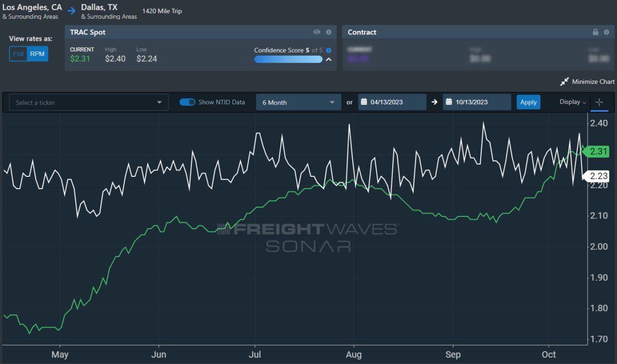This screenshot has width=617, height=364.
Task: Click the Contract panel title
Action: (362, 32)
